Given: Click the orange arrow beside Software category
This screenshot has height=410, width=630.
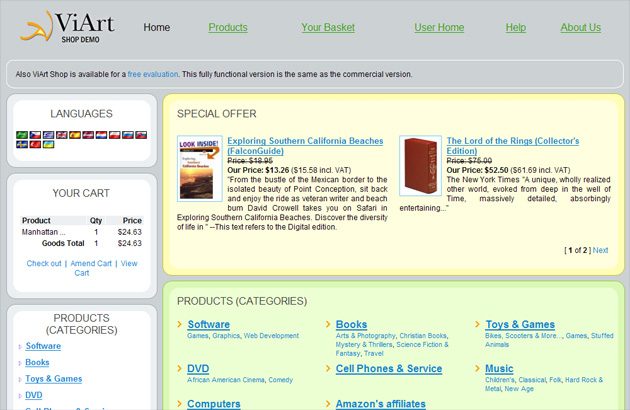Looking at the screenshot, I should [x=180, y=324].
